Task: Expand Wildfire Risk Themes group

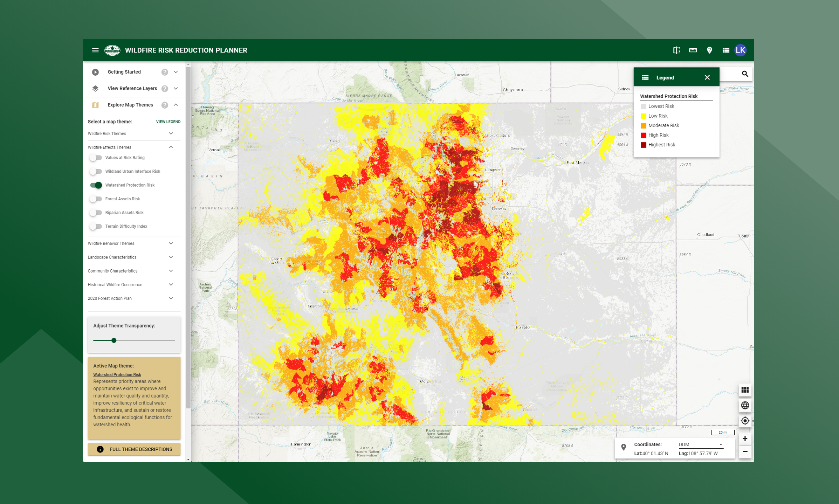Action: click(171, 133)
